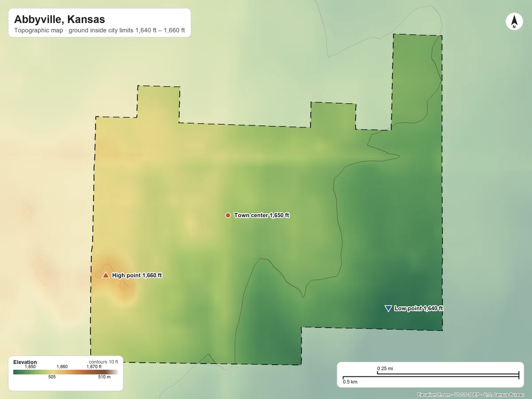Click the Low point blue triangle marker
Screen dimensions: 532x399
[x=388, y=308]
